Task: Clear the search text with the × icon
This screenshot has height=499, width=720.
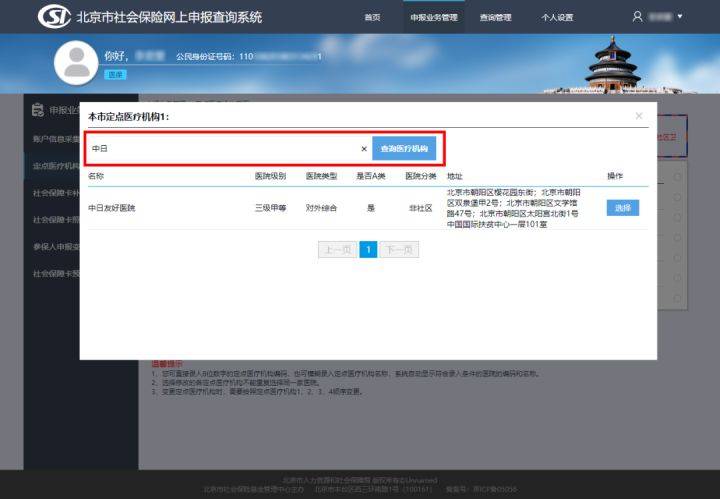Action: [x=364, y=149]
